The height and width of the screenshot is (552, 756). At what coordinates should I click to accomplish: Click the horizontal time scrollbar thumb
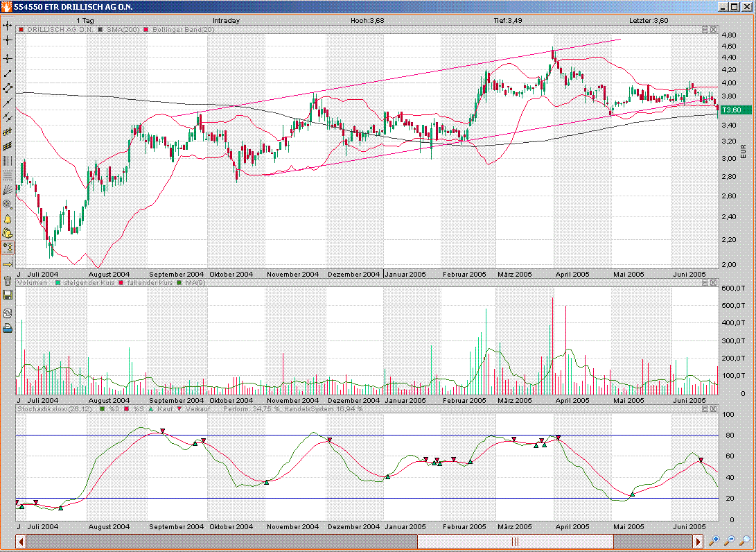(514, 541)
